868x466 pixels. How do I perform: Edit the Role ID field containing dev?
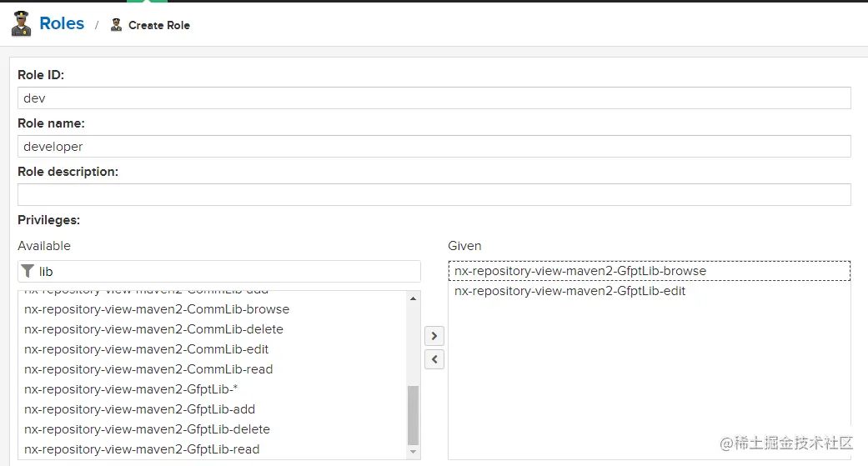[434, 98]
